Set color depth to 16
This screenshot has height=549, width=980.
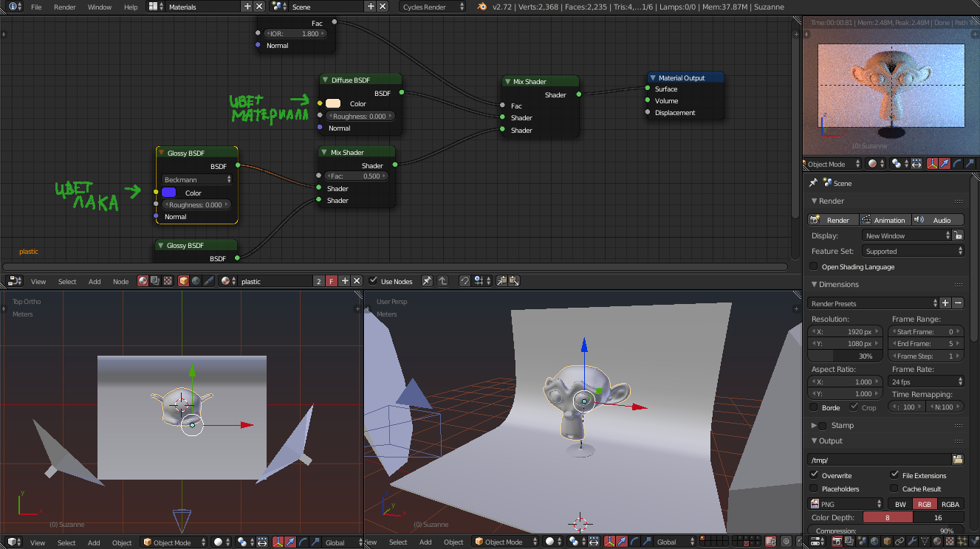939,517
